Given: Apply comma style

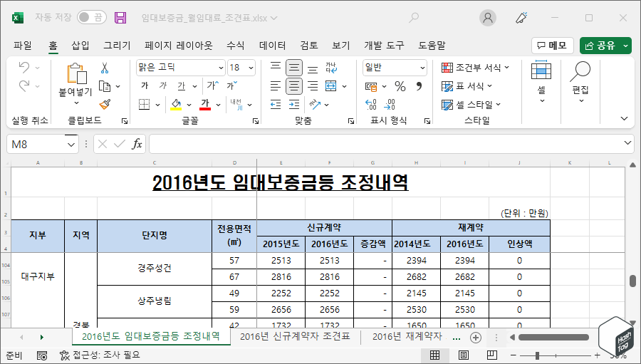Looking at the screenshot, I should (419, 86).
